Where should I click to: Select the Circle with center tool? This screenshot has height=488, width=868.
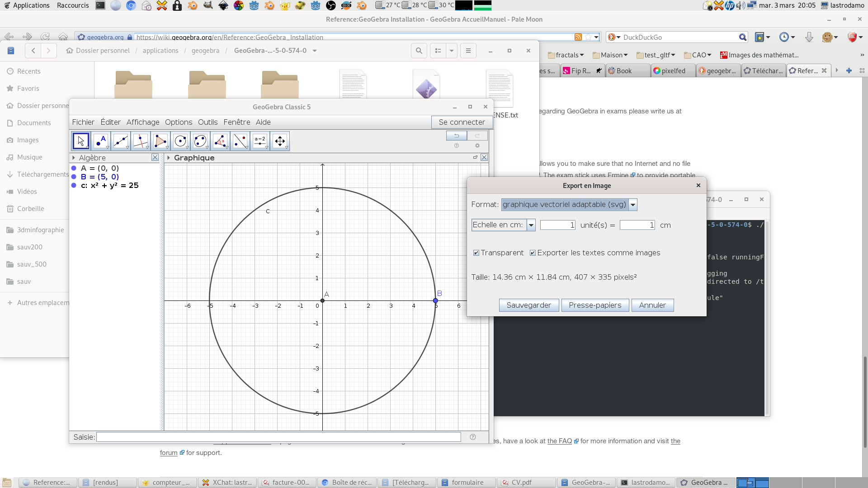[180, 141]
